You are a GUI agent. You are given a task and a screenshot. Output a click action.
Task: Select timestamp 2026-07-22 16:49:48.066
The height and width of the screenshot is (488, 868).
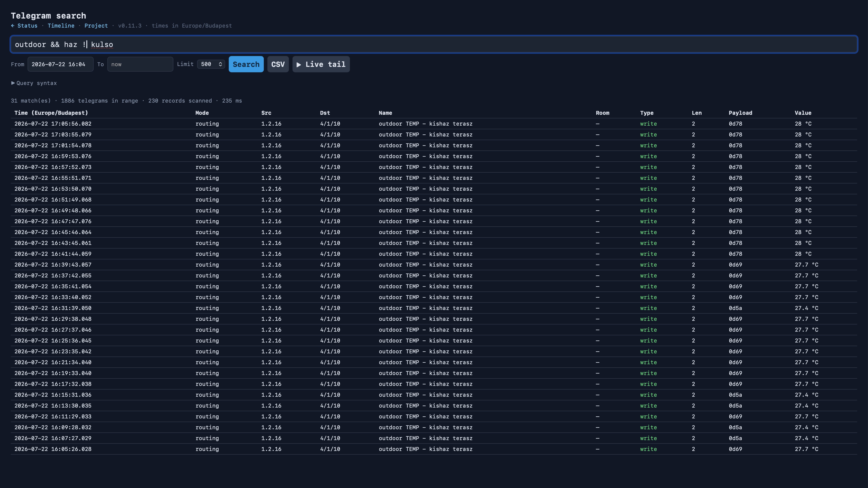pos(53,211)
